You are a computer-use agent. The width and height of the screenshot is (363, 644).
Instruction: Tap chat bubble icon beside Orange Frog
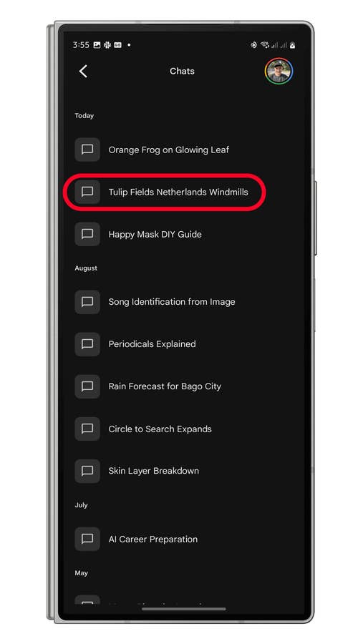[87, 150]
